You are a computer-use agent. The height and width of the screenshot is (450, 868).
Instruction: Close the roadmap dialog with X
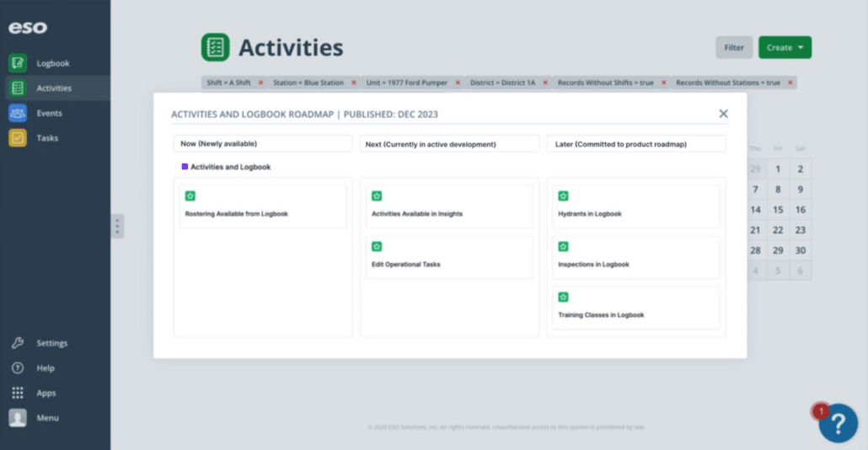point(723,114)
